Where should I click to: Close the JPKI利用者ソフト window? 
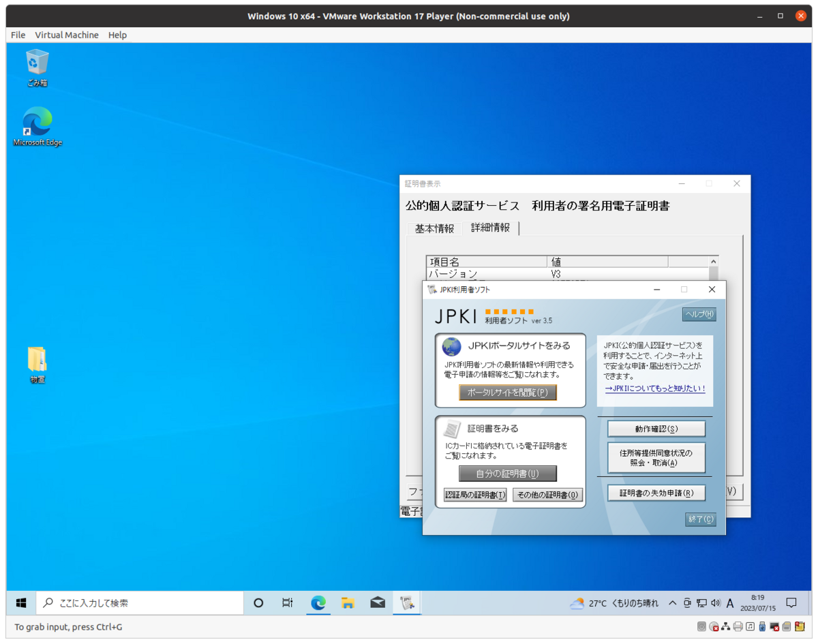coord(712,290)
